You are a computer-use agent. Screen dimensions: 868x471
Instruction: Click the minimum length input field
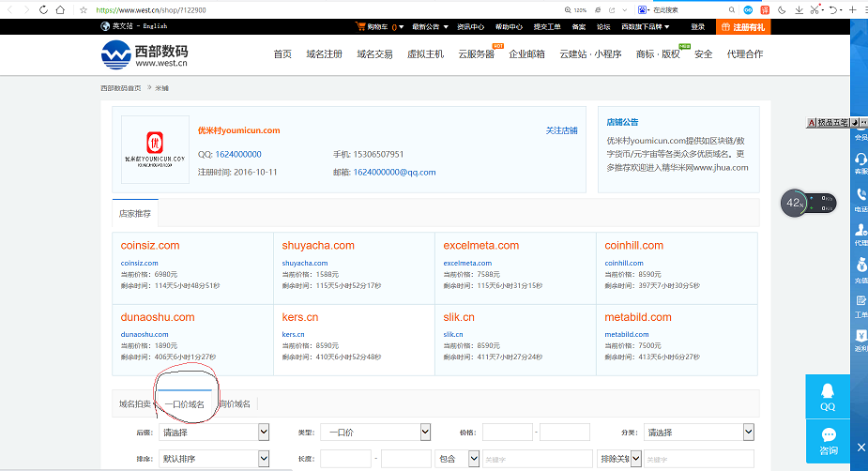coord(345,458)
